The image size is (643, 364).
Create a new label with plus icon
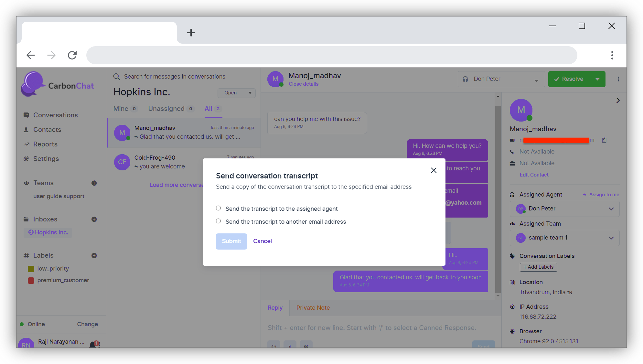click(x=94, y=255)
